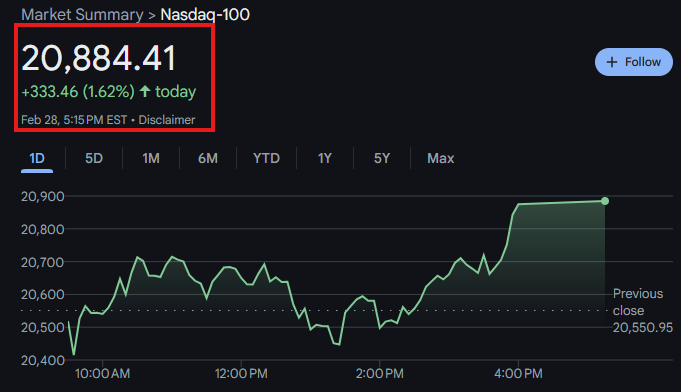Click the 12:00 PM x-axis label
The width and height of the screenshot is (681, 392).
241,374
